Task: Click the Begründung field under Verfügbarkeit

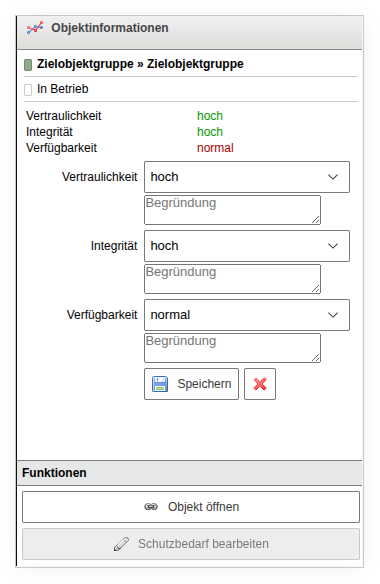Action: coord(232,348)
